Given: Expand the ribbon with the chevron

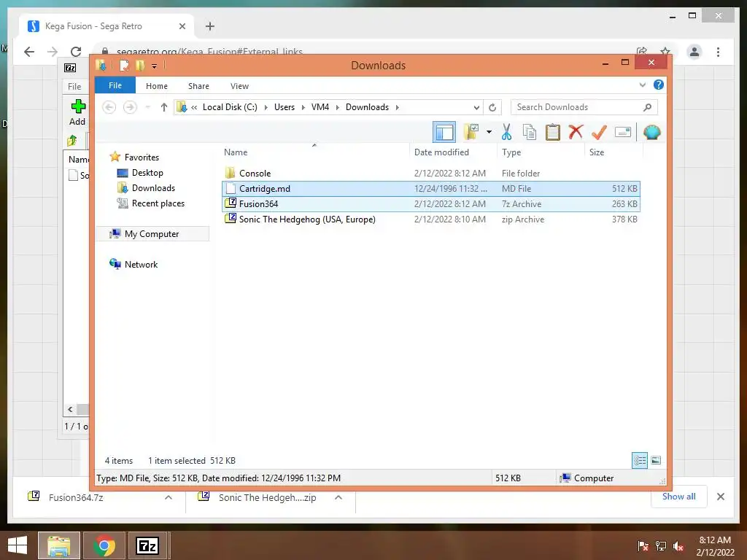Looking at the screenshot, I should 642,85.
